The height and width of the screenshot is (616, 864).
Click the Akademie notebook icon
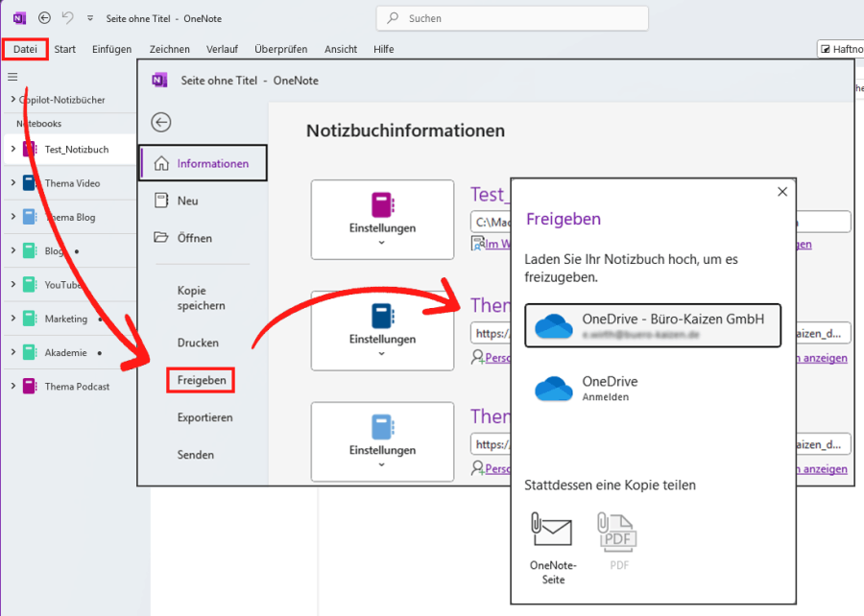[30, 352]
